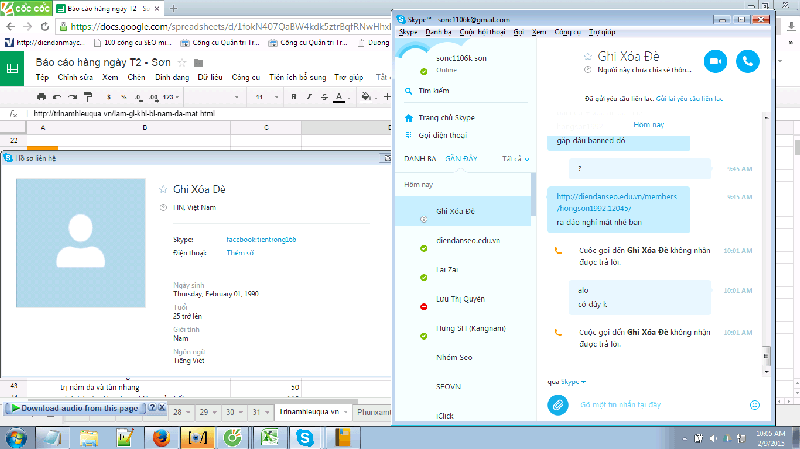The width and height of the screenshot is (800, 449).
Task: Click the resend contact request link
Action: click(689, 98)
